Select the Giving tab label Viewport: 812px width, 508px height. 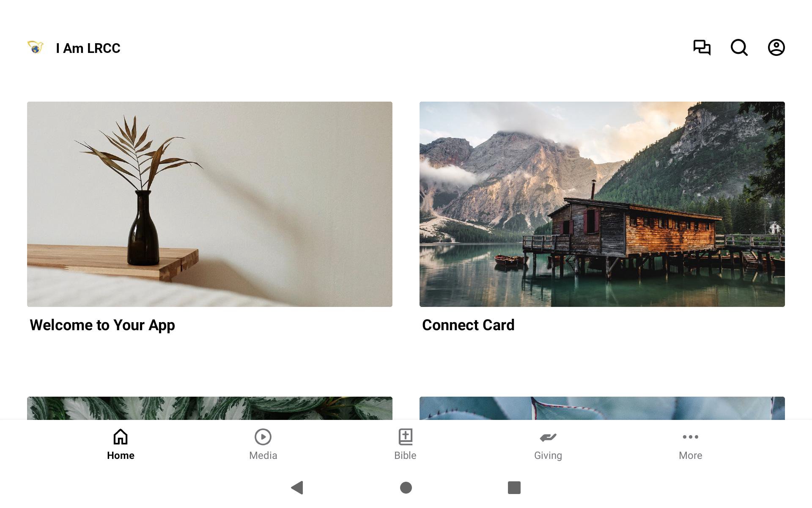pyautogui.click(x=548, y=456)
